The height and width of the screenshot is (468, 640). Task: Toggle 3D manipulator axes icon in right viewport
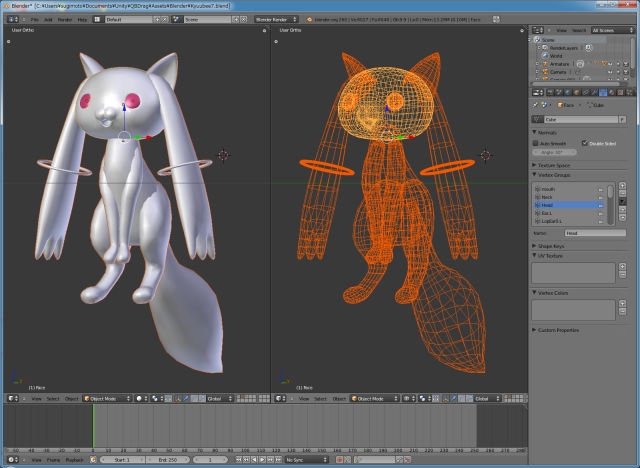tap(446, 398)
